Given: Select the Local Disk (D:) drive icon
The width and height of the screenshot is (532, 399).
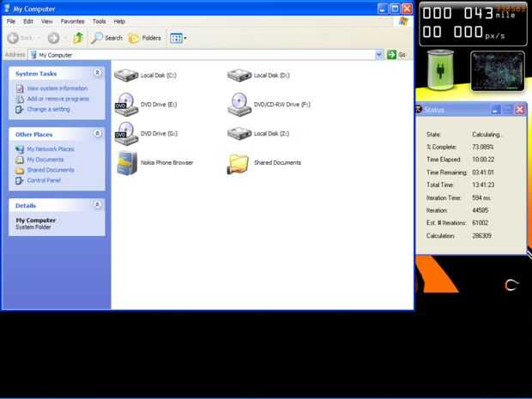Looking at the screenshot, I should [x=239, y=76].
